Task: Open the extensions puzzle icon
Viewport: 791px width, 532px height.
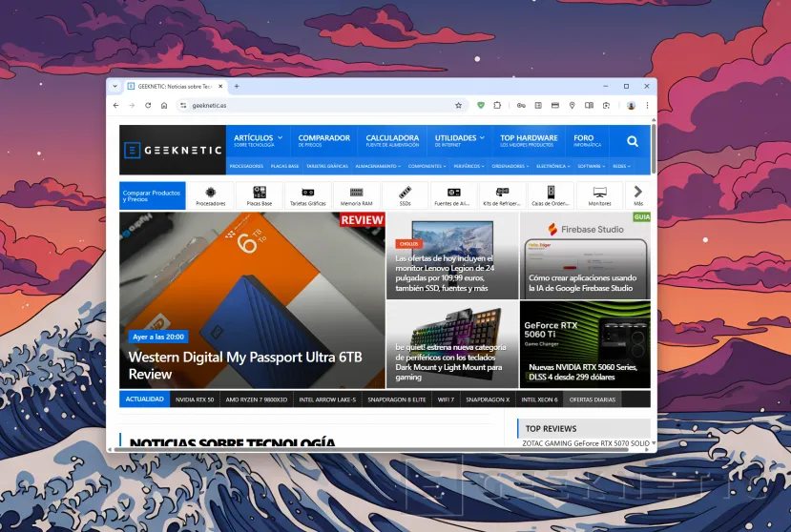Action: (497, 106)
